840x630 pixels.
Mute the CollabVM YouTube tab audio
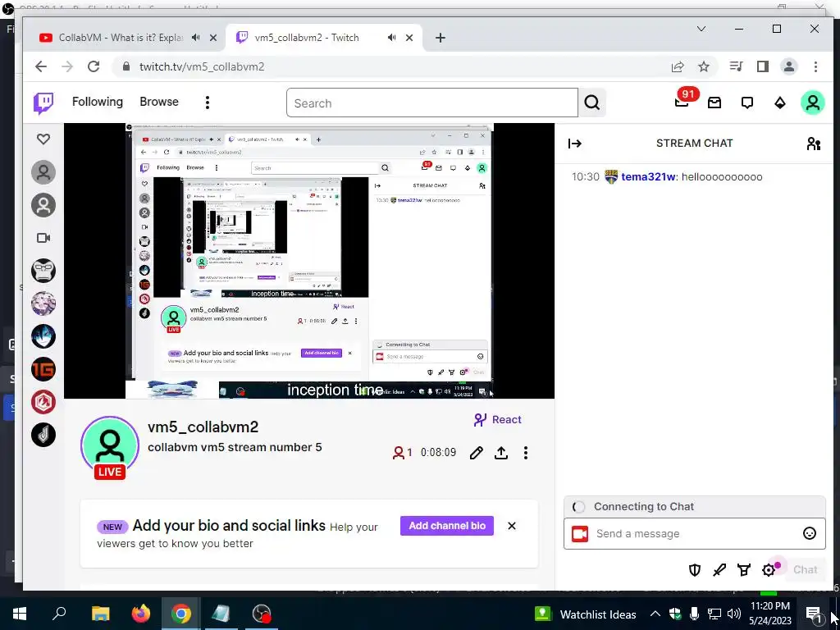196,38
